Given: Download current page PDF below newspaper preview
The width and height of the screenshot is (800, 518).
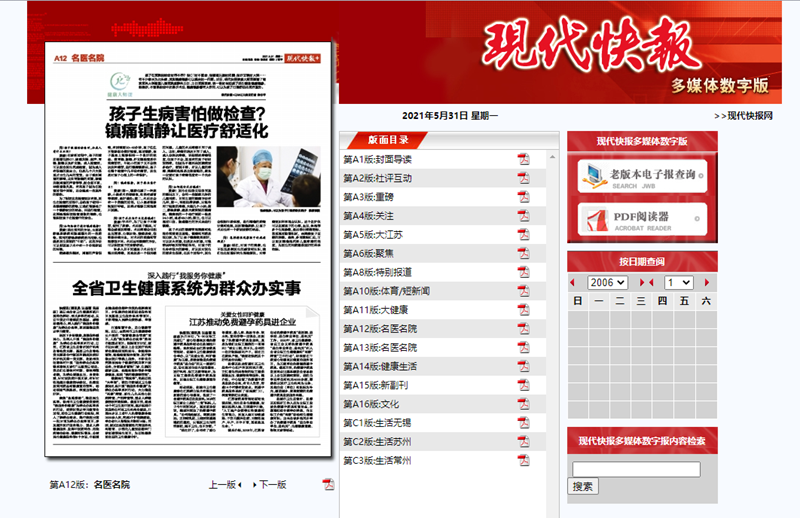Looking at the screenshot, I should click(329, 484).
